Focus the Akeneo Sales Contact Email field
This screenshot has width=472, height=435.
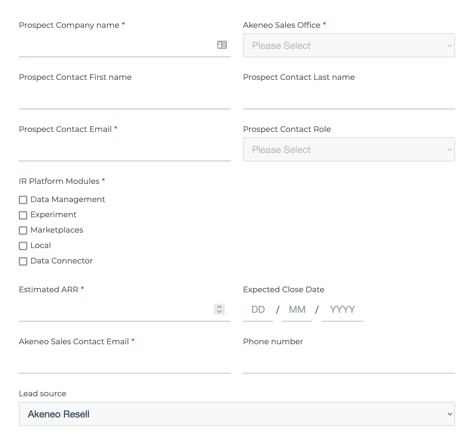pos(125,362)
